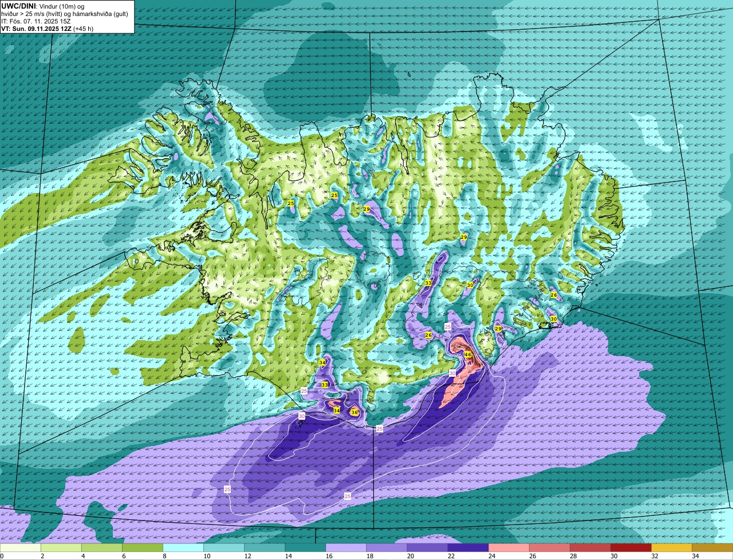Select the text 'hviður > 25 m/s (hvítt) og hámarkshviða (gult)'
The height and width of the screenshot is (560, 733).
[65, 13]
